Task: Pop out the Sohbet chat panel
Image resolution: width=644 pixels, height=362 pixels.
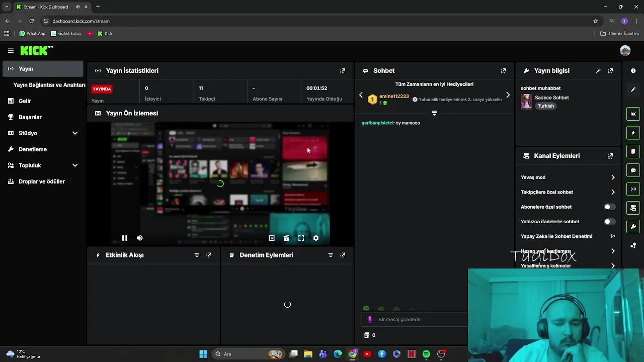Action: (x=503, y=71)
